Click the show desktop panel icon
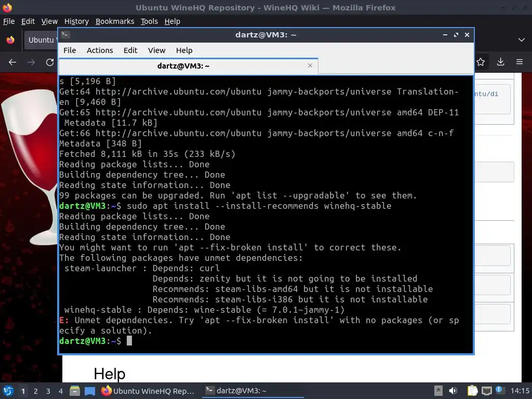 point(90,391)
